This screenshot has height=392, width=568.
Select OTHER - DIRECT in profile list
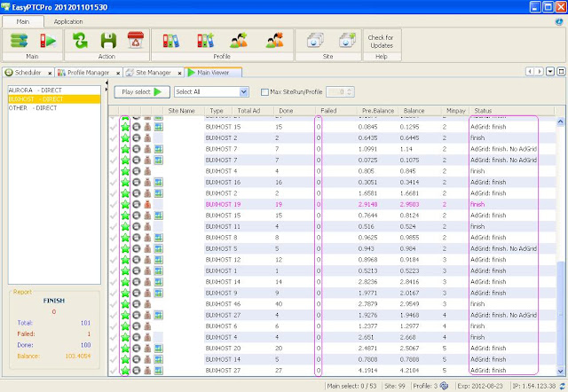(54, 108)
